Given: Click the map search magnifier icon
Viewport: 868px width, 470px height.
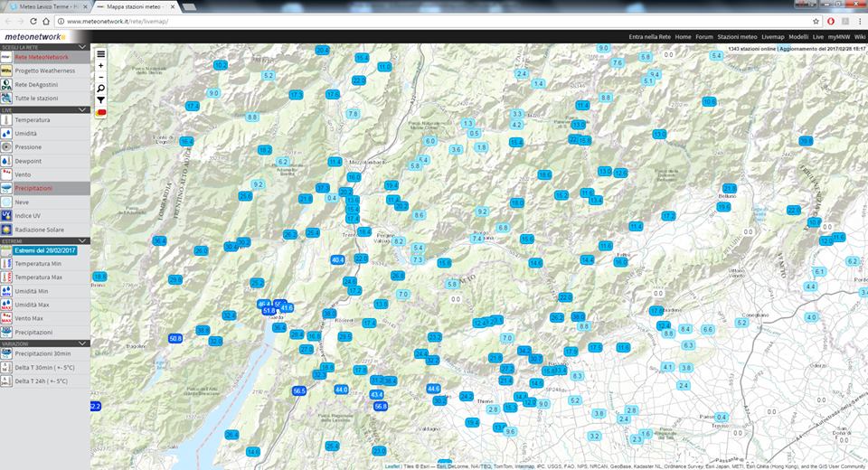Looking at the screenshot, I should (100, 89).
